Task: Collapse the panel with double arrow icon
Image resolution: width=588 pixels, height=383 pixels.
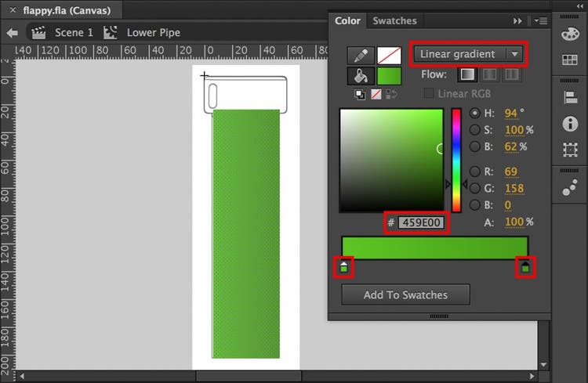Action: (x=517, y=21)
